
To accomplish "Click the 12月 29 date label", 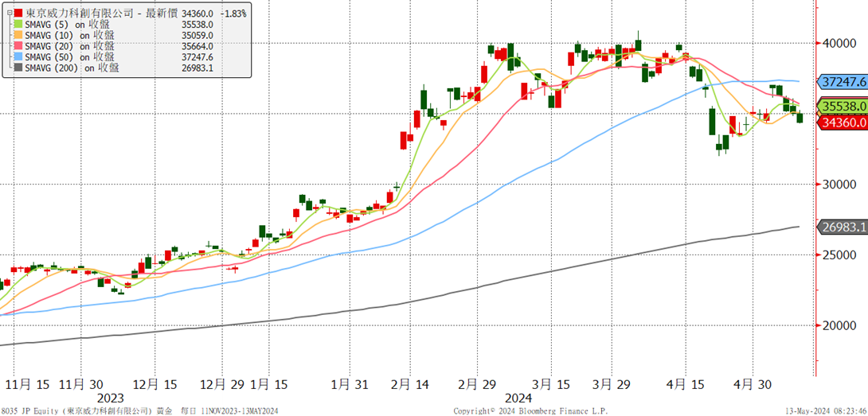I will (x=221, y=384).
